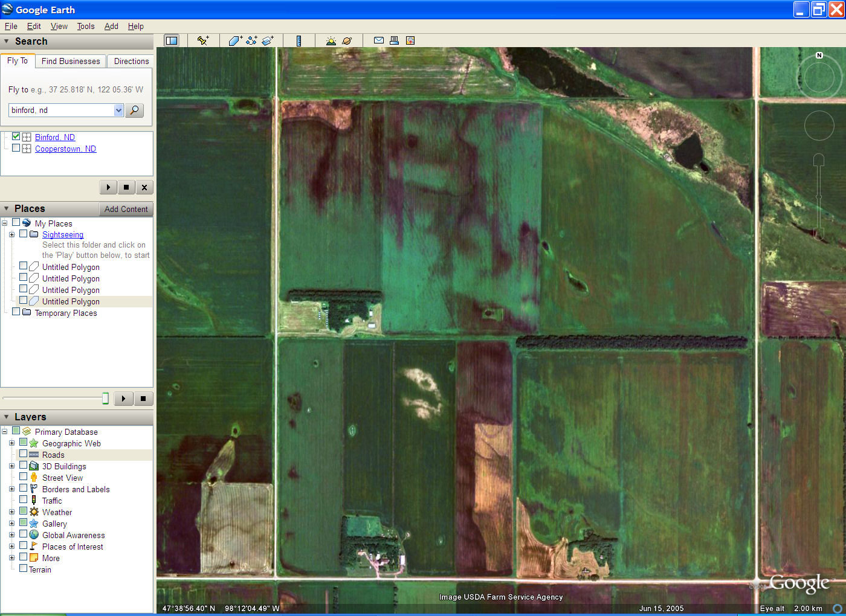Expand the 3D Buildings layer
Image resolution: width=846 pixels, height=616 pixels.
click(11, 466)
